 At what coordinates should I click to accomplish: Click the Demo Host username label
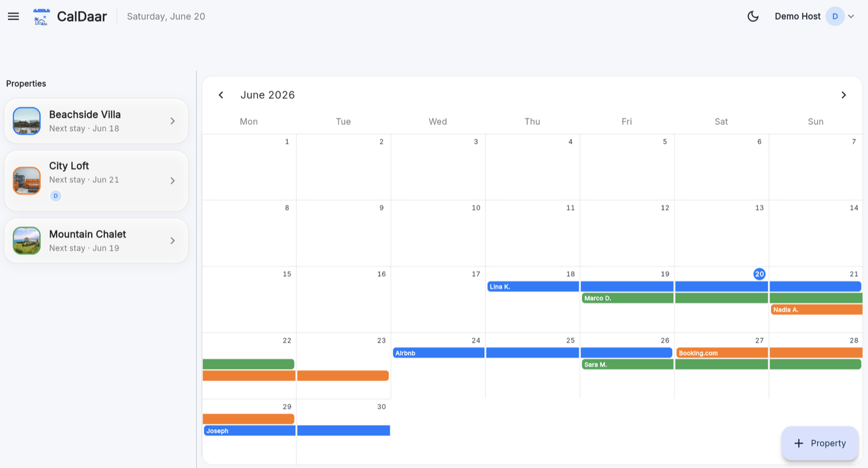[797, 16]
